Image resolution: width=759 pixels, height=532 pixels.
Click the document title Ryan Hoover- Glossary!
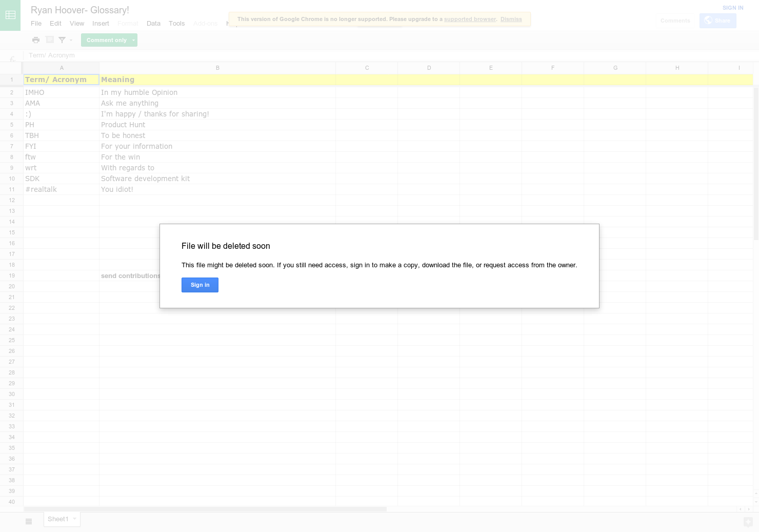80,10
